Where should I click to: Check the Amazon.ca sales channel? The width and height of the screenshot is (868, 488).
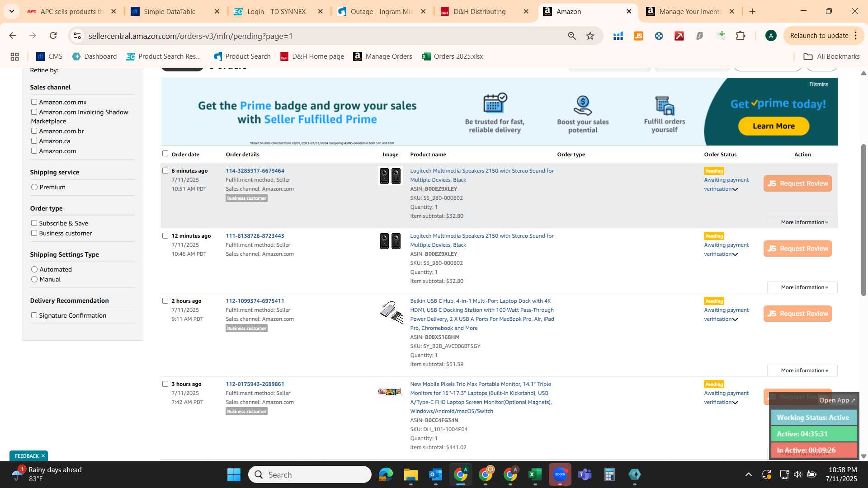click(x=34, y=141)
